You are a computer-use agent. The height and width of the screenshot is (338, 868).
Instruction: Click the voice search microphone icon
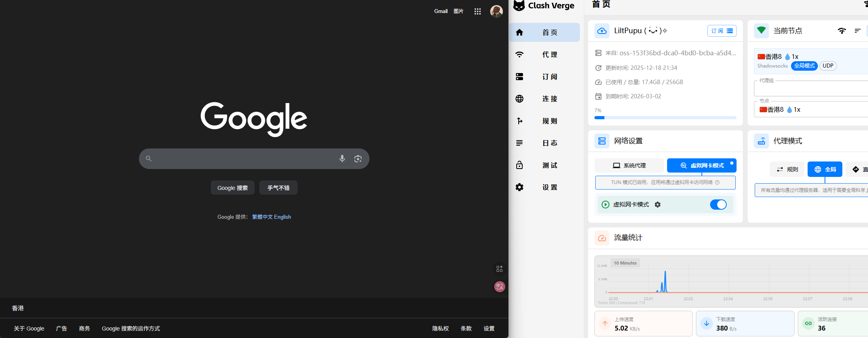[x=342, y=159]
